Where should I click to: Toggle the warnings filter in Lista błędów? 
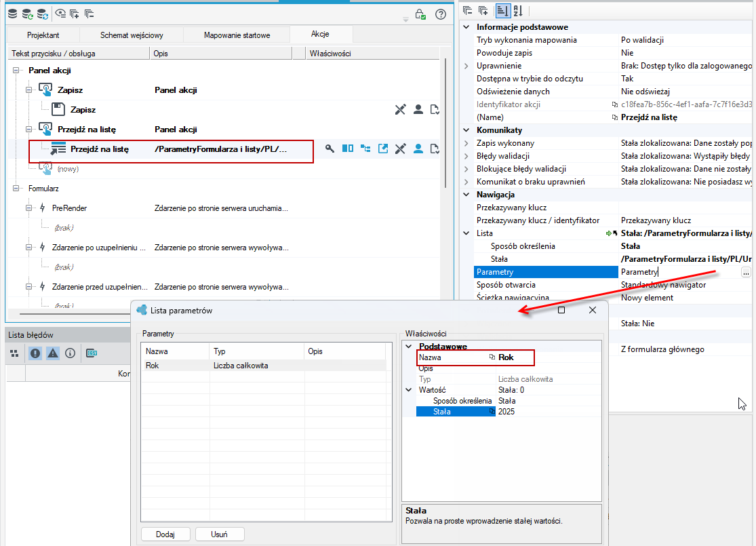[x=53, y=353]
